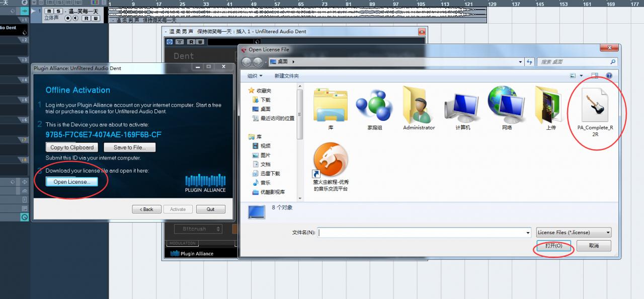Select the 库 library folder icon
Image resolution: width=644 pixels, height=299 pixels.
coord(331,105)
